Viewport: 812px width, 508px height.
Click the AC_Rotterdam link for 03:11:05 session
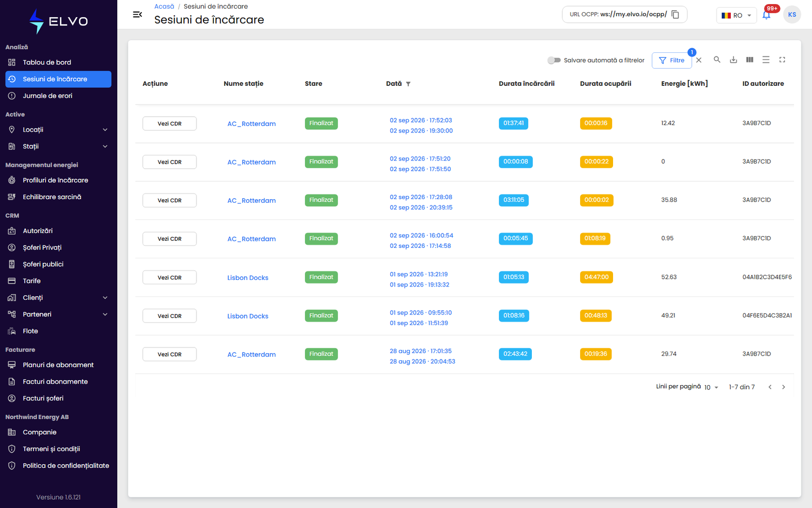252,201
